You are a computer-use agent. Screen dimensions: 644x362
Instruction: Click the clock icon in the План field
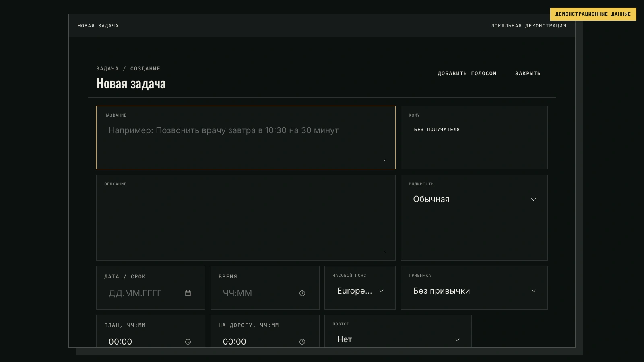(x=188, y=342)
